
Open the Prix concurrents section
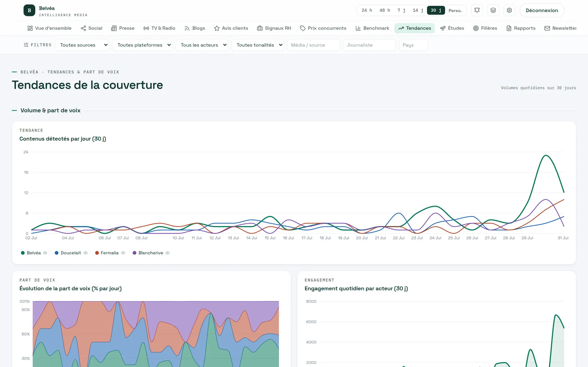[323, 28]
